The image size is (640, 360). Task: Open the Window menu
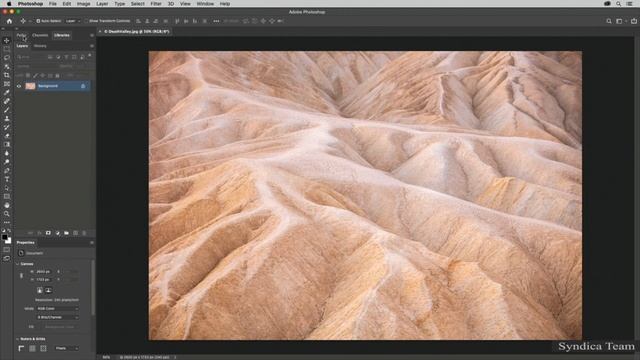click(205, 4)
